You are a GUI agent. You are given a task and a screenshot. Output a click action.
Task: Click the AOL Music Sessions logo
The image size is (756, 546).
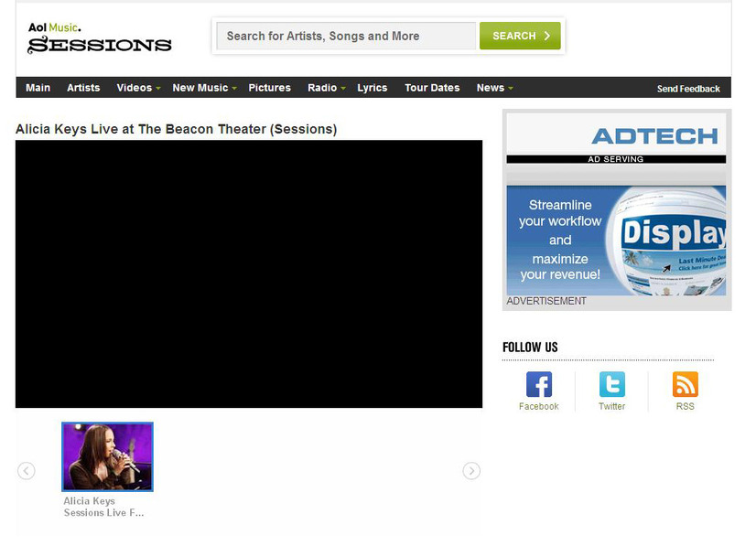tap(100, 37)
